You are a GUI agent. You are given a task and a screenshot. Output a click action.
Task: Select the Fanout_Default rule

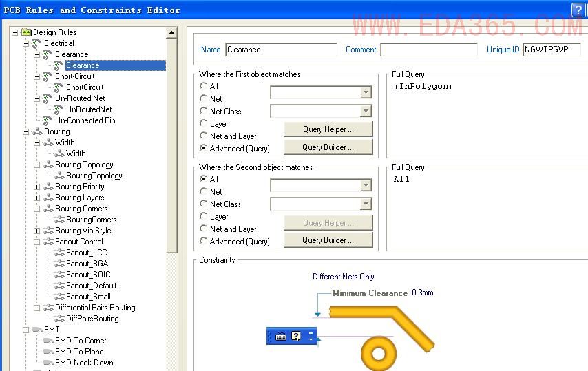[x=91, y=286]
